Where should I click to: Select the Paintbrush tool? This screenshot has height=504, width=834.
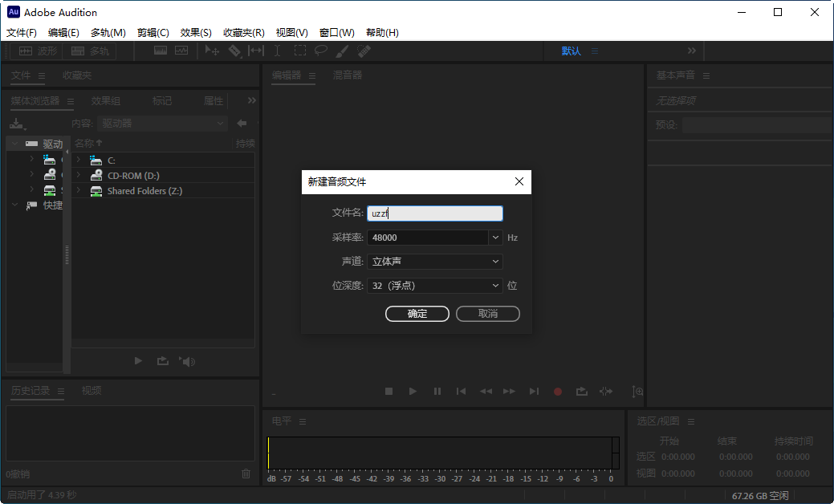tap(340, 51)
